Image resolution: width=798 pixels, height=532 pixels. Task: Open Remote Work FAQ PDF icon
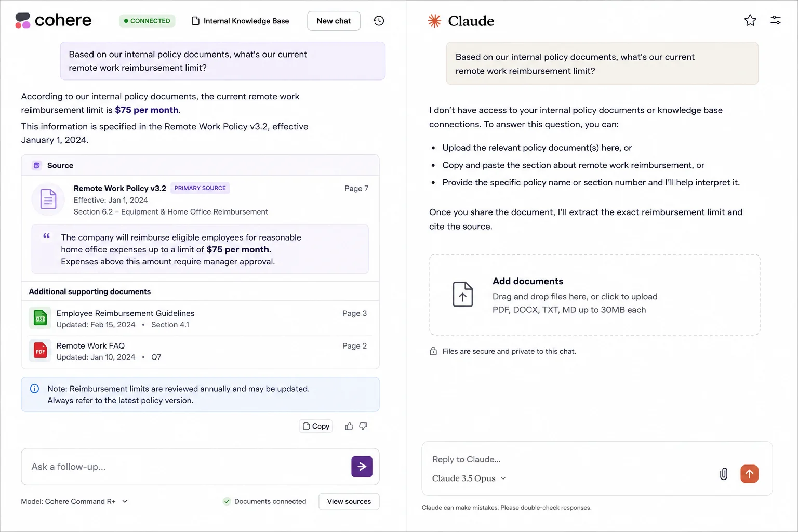40,351
